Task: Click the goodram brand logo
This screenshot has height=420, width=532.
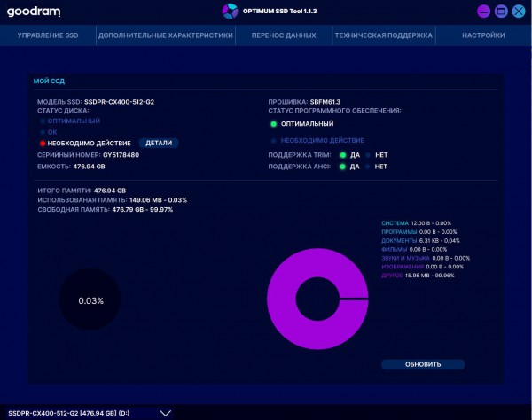Action: click(x=34, y=12)
